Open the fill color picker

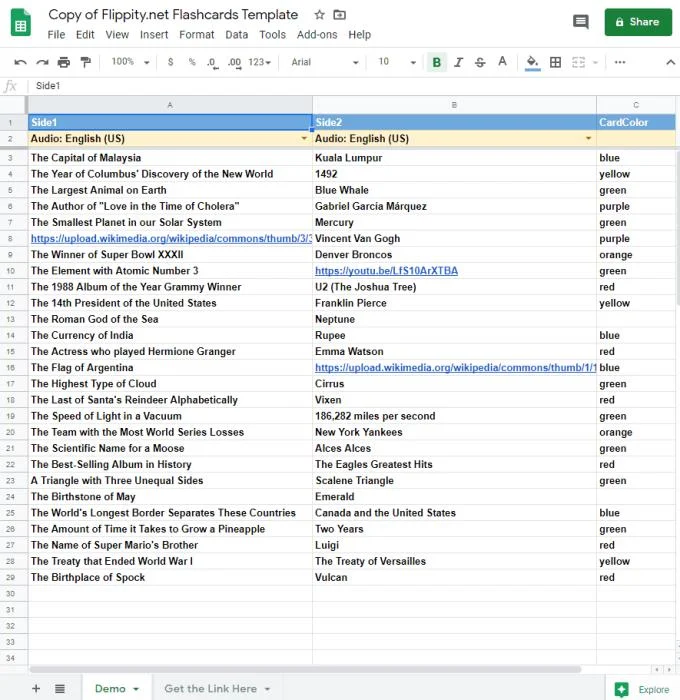click(532, 62)
